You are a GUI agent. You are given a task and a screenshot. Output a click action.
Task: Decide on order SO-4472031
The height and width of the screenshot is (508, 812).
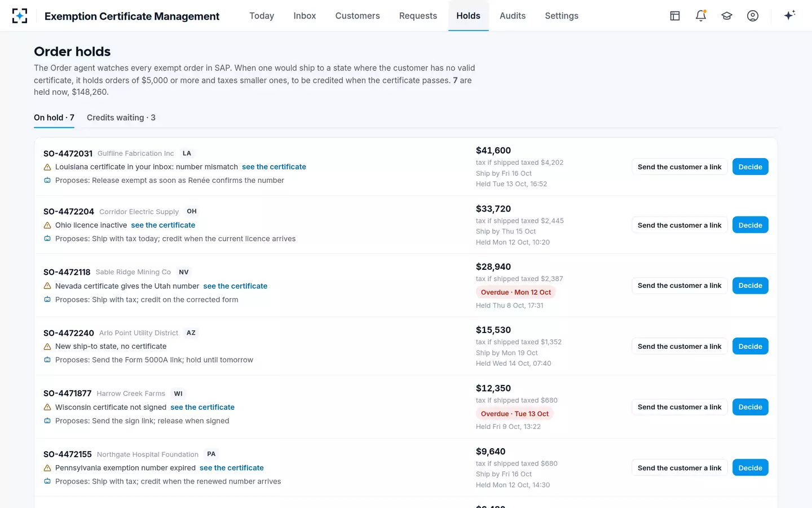(x=750, y=167)
